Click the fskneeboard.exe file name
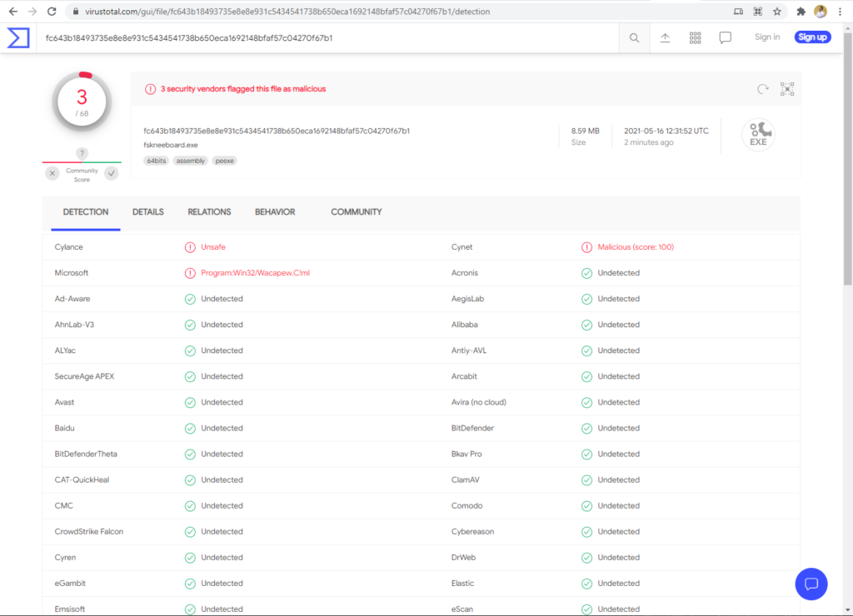This screenshot has height=616, width=853. pos(171,145)
